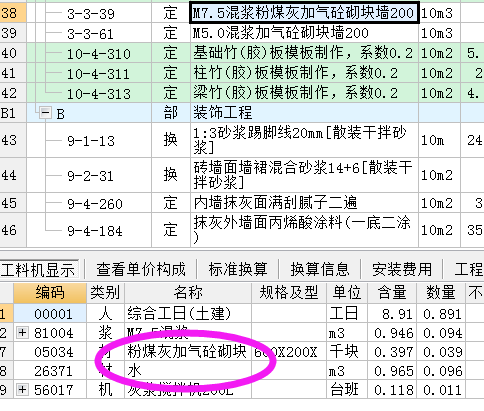Select row number 39 header
The height and width of the screenshot is (411, 484).
tap(13, 33)
